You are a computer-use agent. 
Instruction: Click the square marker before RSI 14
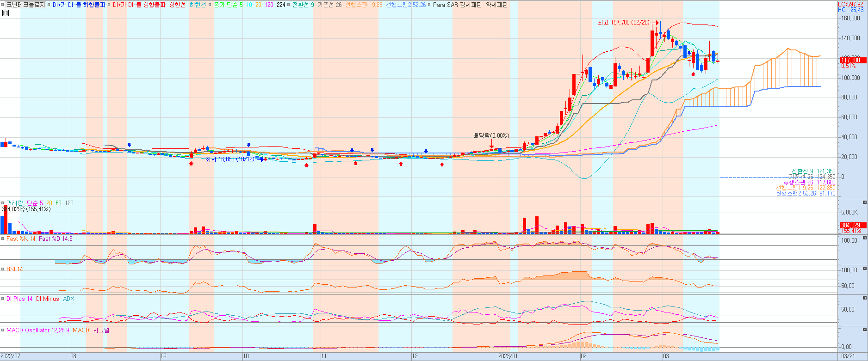pyautogui.click(x=3, y=269)
